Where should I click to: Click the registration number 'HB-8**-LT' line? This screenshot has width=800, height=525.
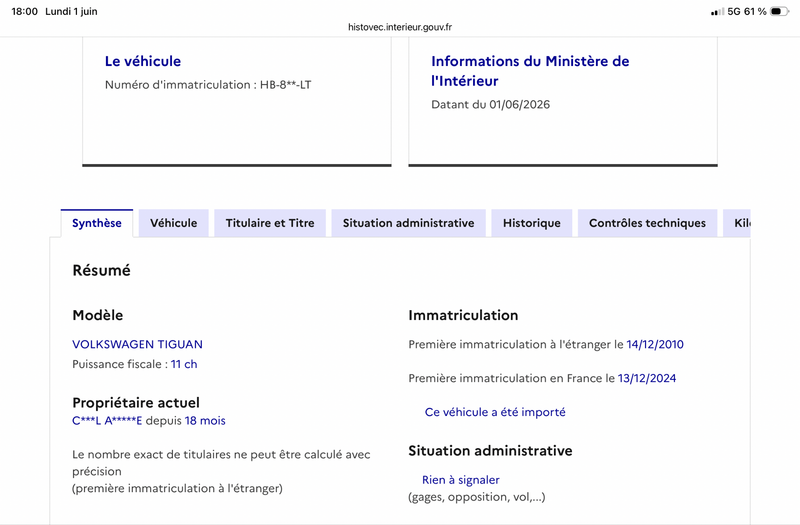tap(208, 85)
